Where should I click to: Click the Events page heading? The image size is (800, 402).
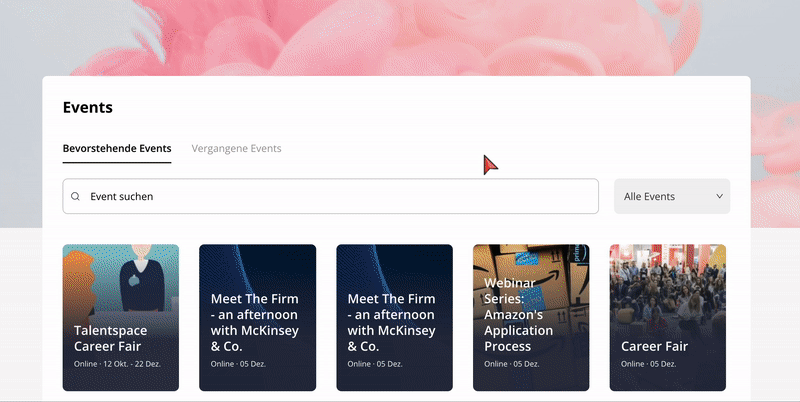coord(88,107)
